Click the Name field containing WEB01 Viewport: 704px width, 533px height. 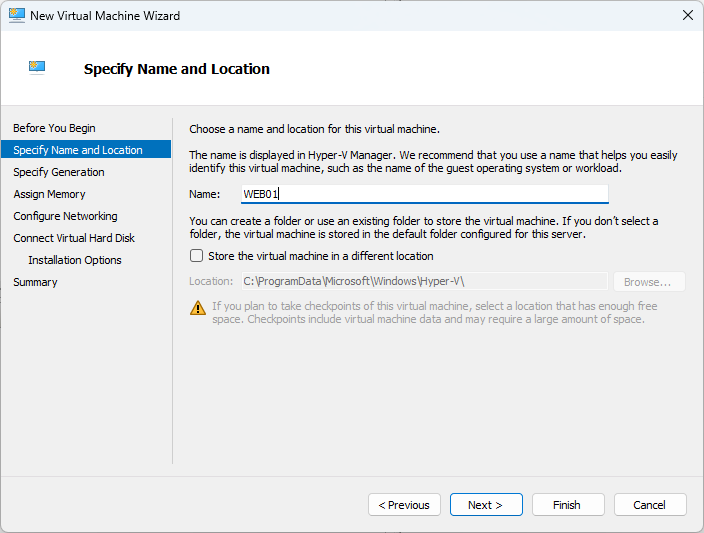pyautogui.click(x=424, y=194)
